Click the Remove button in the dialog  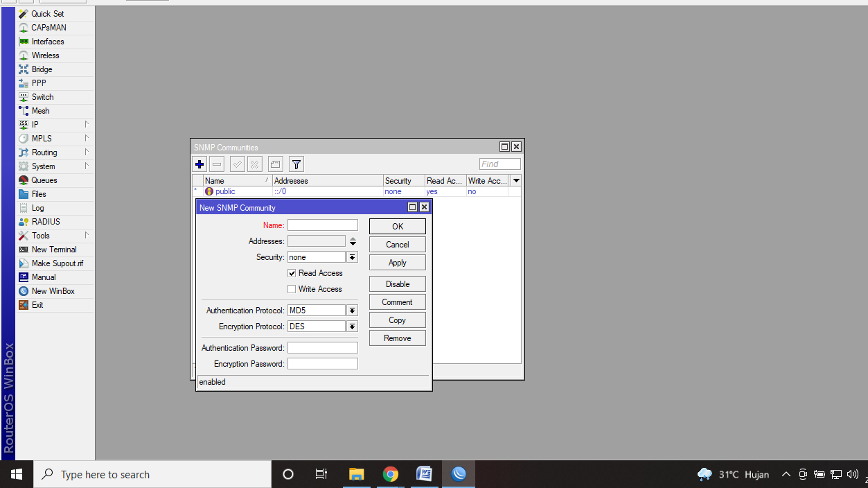click(x=398, y=338)
